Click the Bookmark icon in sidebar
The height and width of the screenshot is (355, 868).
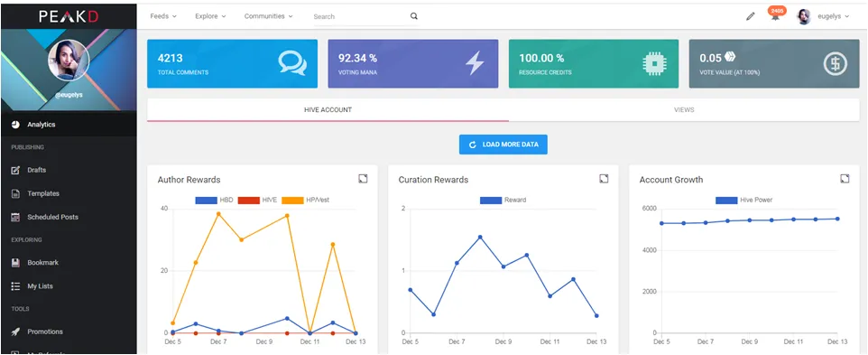[x=15, y=263]
